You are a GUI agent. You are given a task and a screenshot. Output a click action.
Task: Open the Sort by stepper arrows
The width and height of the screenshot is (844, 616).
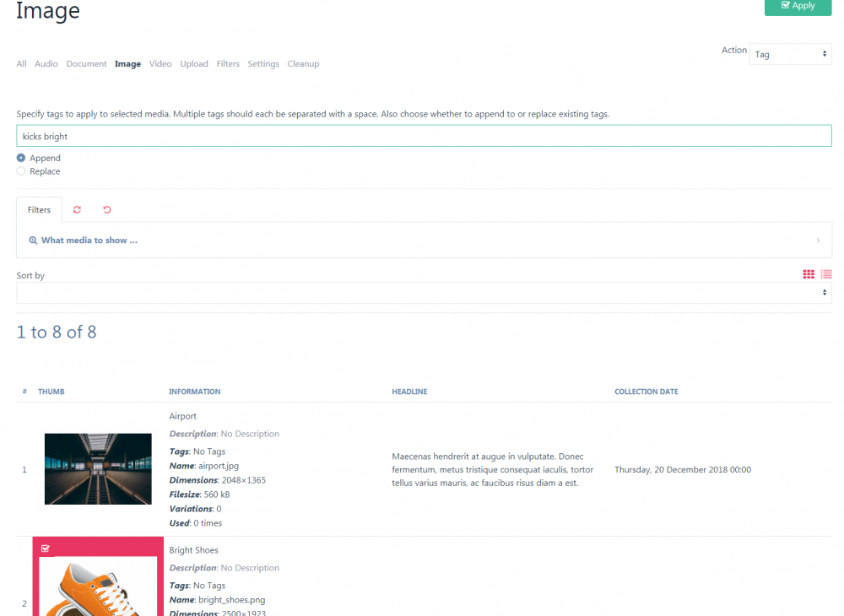tap(824, 292)
